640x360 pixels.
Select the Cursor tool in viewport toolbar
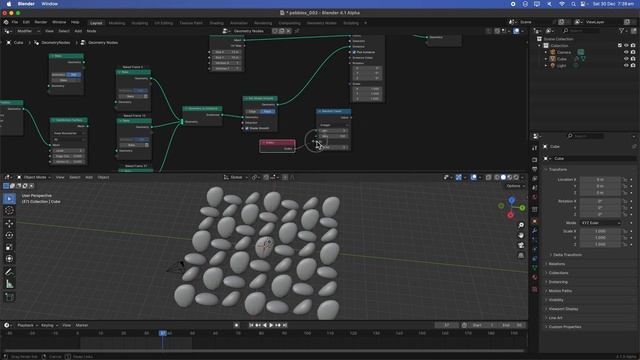click(9, 211)
